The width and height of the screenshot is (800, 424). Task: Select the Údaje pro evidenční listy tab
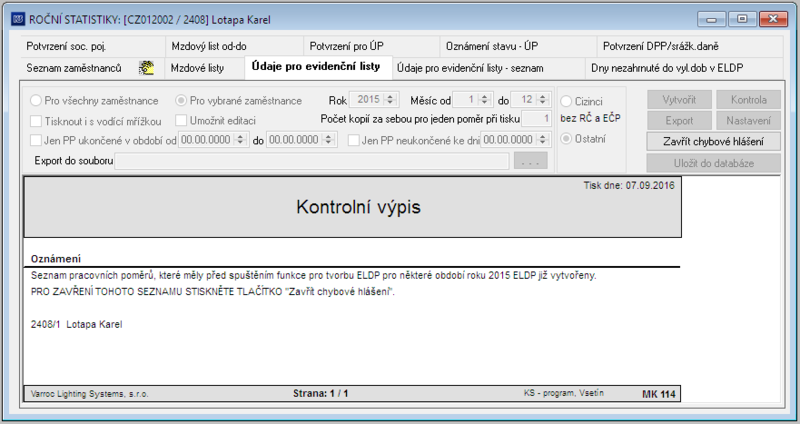(x=318, y=67)
